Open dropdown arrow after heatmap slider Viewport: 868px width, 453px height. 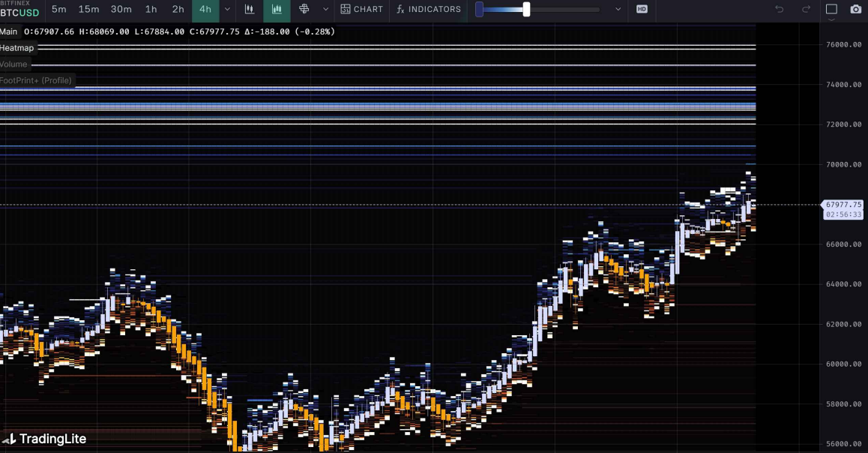point(618,9)
